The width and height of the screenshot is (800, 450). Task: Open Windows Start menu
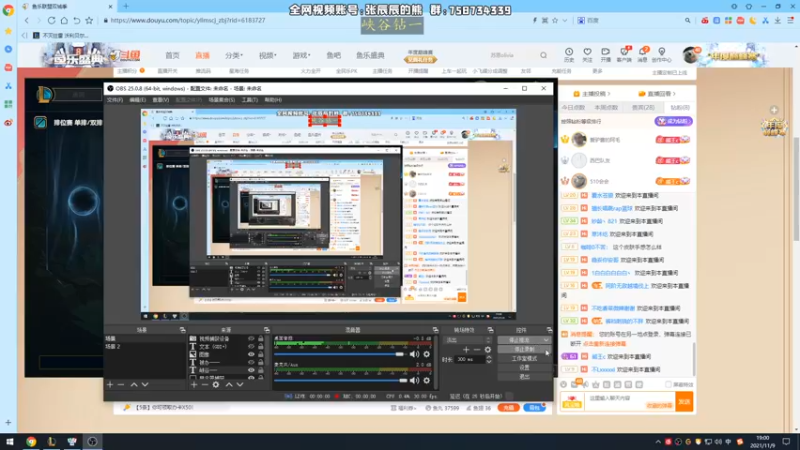[x=10, y=441]
